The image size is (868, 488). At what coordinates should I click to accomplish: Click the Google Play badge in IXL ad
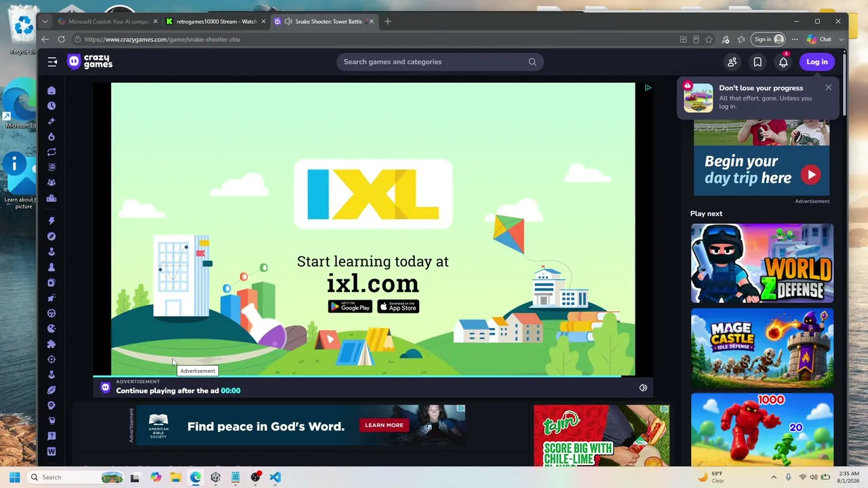350,306
